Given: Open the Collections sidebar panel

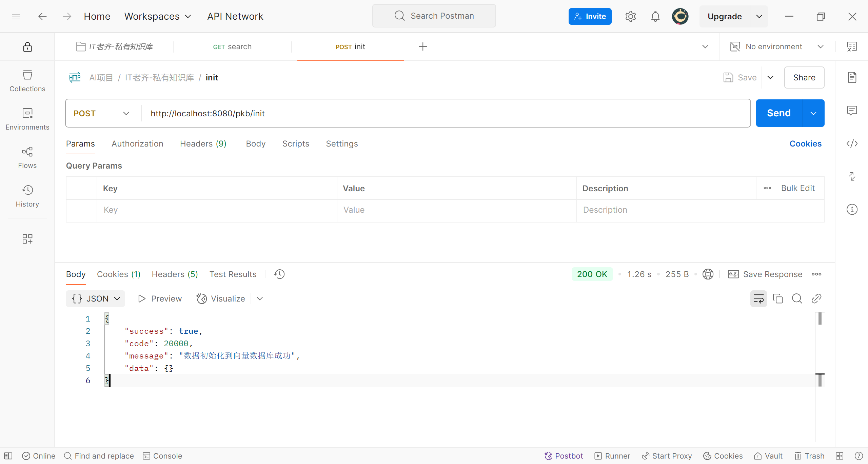Looking at the screenshot, I should click(27, 81).
